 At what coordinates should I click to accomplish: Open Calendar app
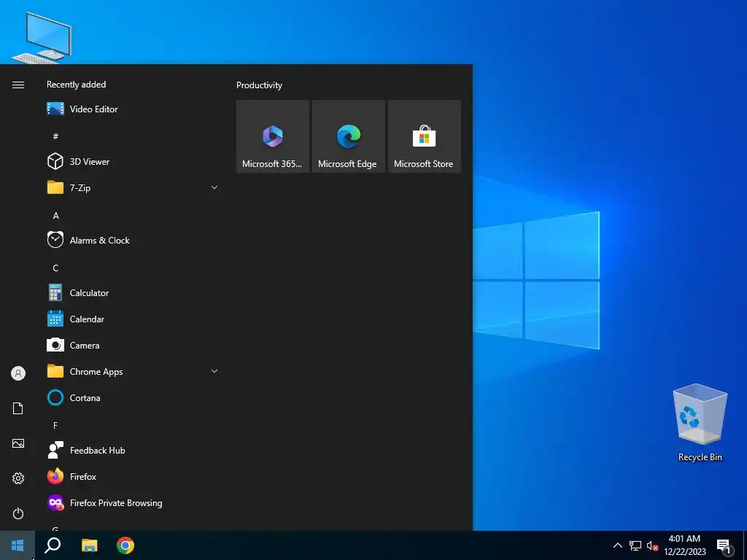tap(133, 319)
